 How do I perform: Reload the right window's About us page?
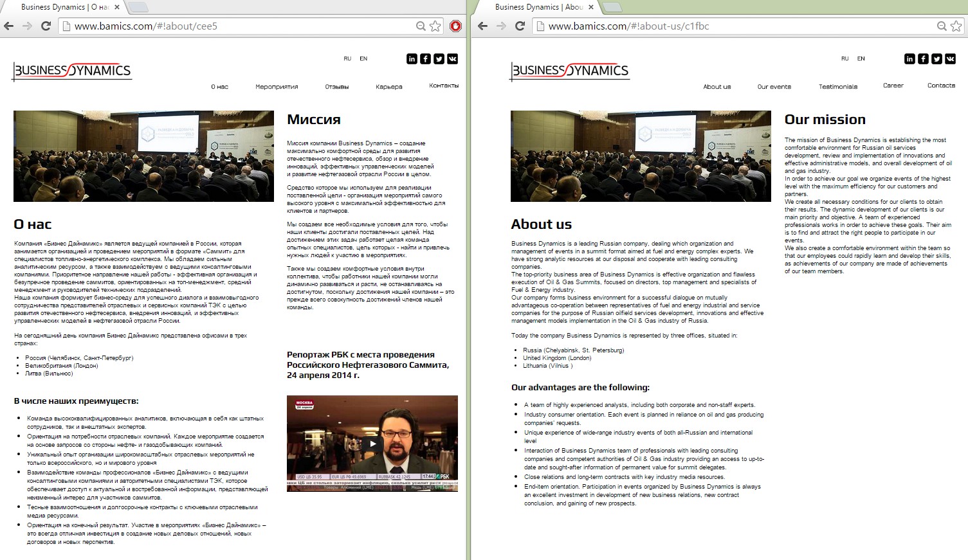coord(520,26)
